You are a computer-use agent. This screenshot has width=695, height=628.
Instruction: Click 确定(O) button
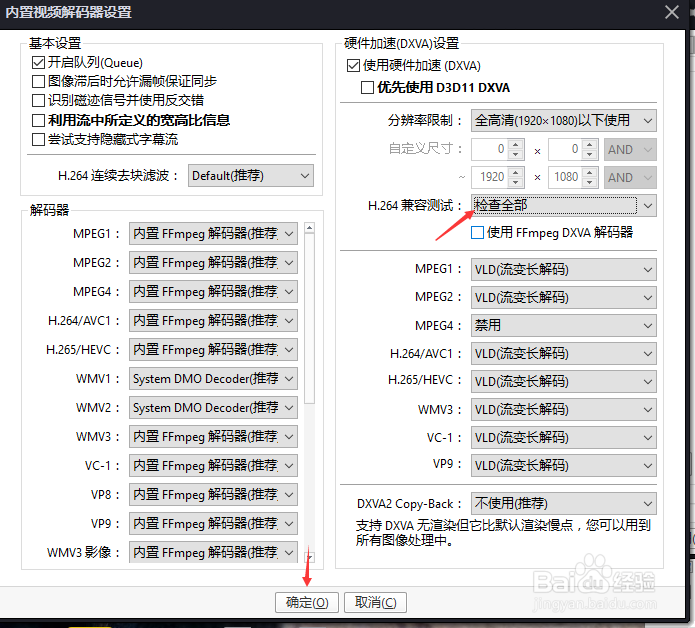pos(307,603)
